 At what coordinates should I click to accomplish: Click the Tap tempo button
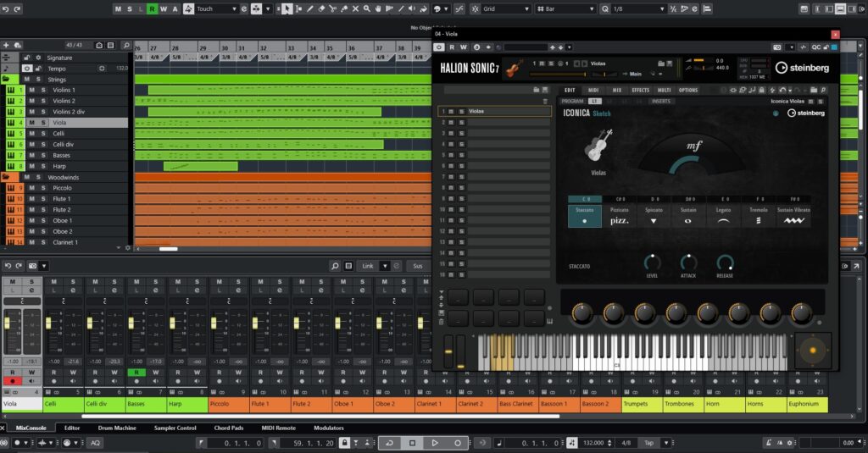[648, 443]
